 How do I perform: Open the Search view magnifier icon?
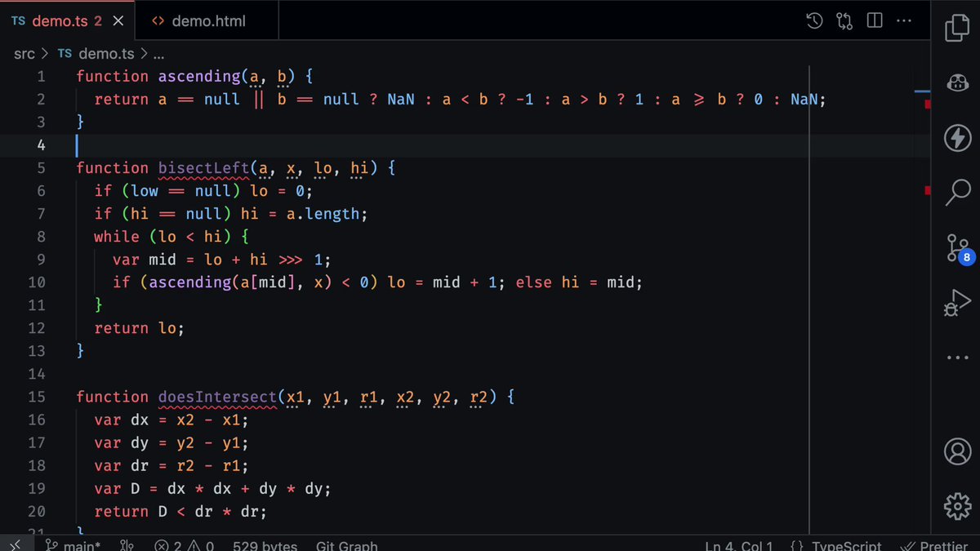tap(957, 192)
